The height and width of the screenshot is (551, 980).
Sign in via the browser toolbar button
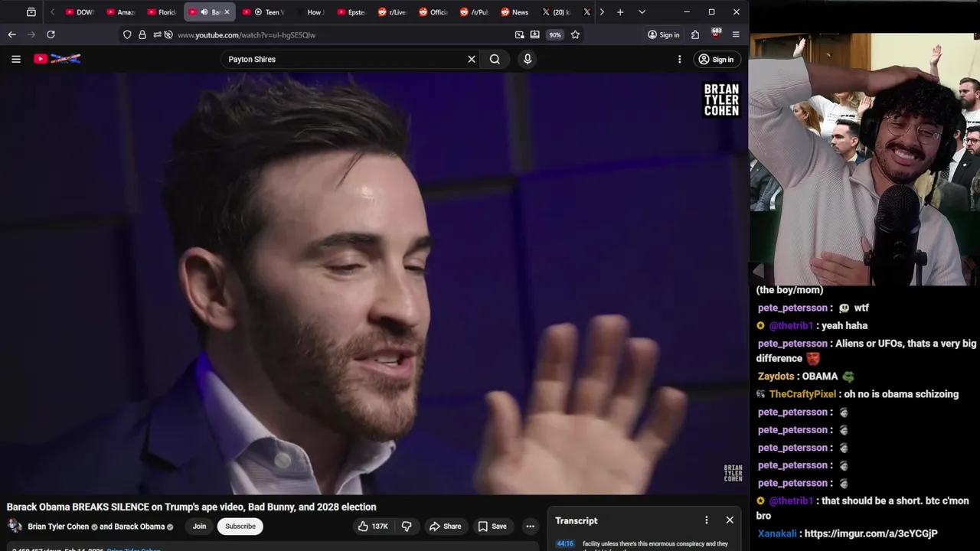[x=663, y=34]
